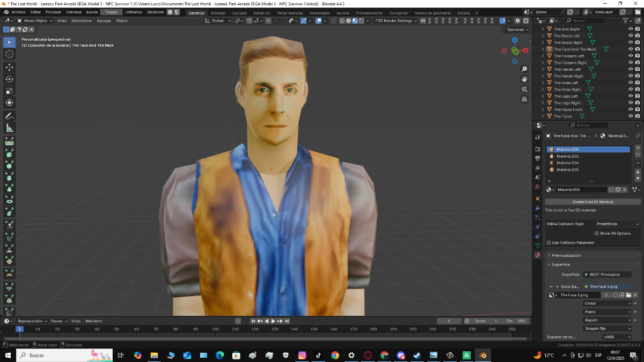This screenshot has width=644, height=362.
Task: Click the Toggle button in top bar
Action: pos(111,12)
